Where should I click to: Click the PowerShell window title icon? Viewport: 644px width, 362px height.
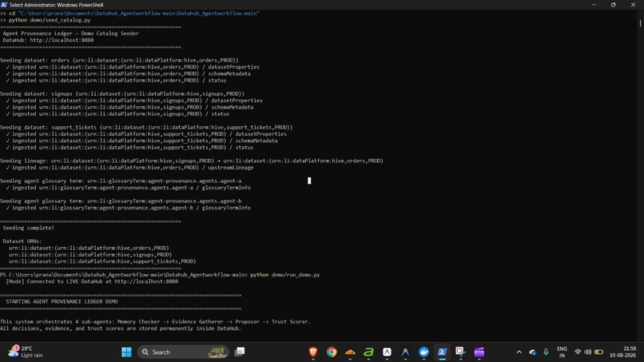pyautogui.click(x=4, y=5)
